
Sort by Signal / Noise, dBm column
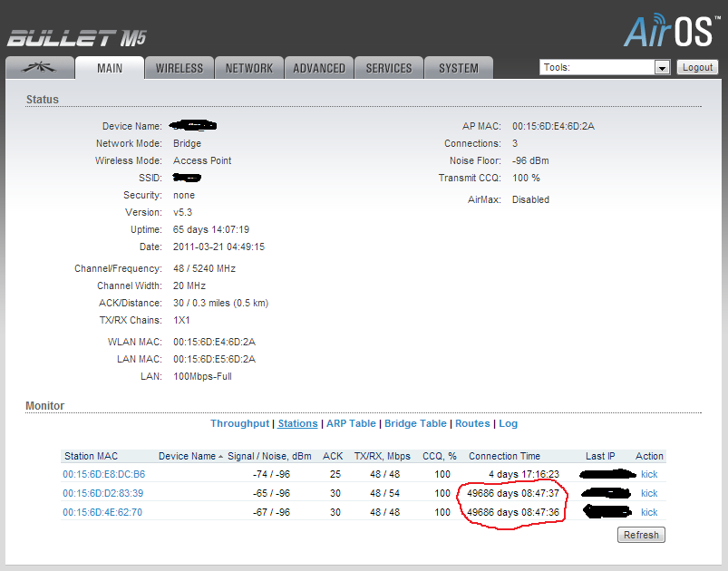269,456
